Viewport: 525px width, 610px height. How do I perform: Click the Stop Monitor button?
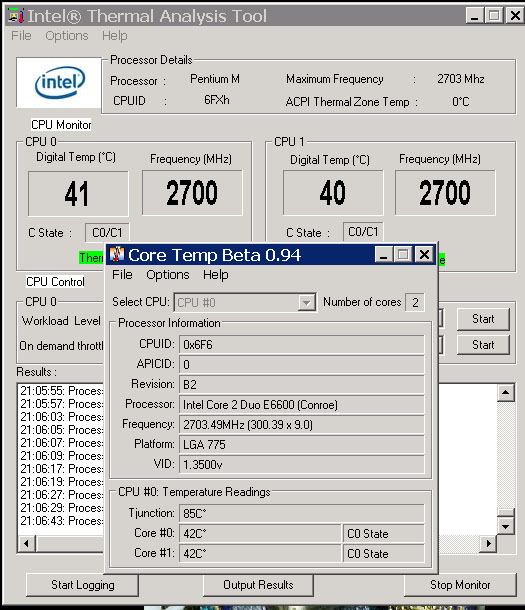[460, 585]
